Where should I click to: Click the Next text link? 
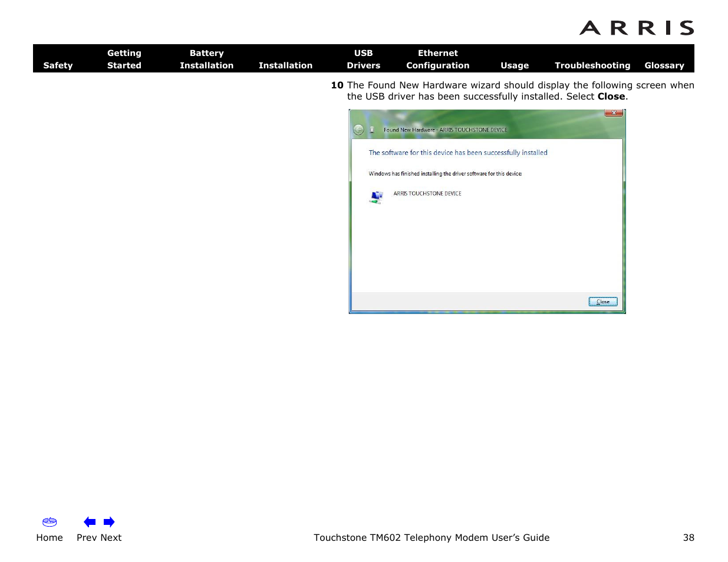coord(111,537)
